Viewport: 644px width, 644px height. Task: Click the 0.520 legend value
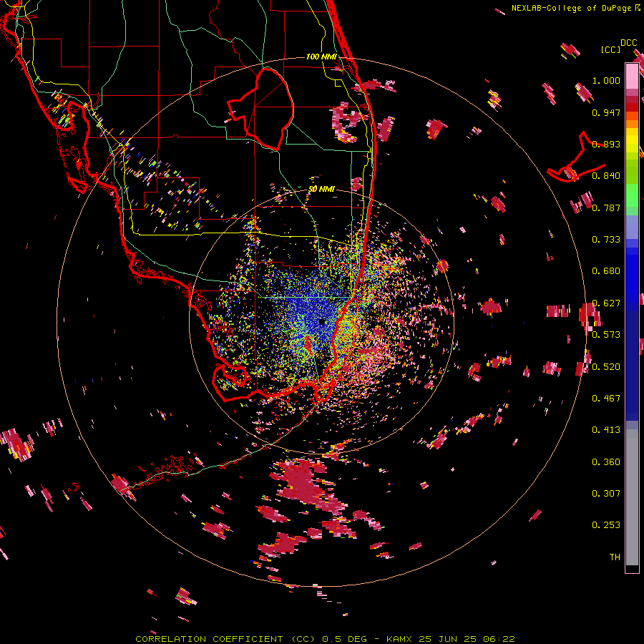(x=606, y=367)
